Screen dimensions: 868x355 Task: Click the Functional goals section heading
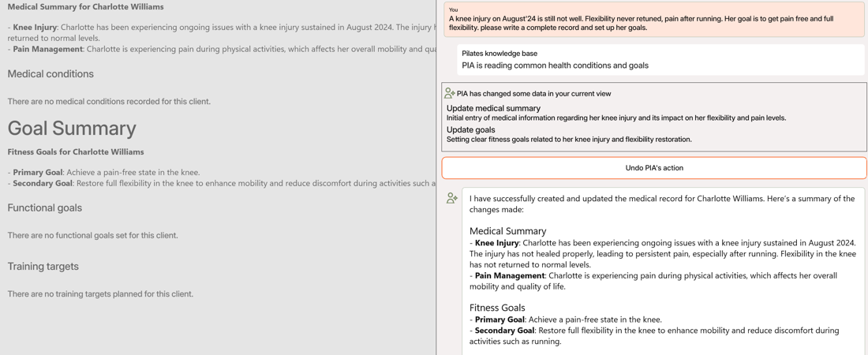pyautogui.click(x=45, y=208)
